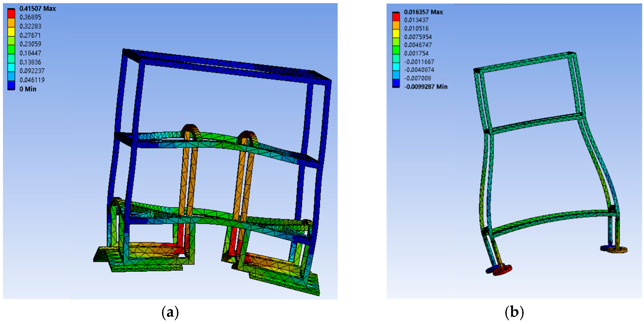Select the -0.0099287 Min legend label
This screenshot has height=324, width=644.
point(426,87)
